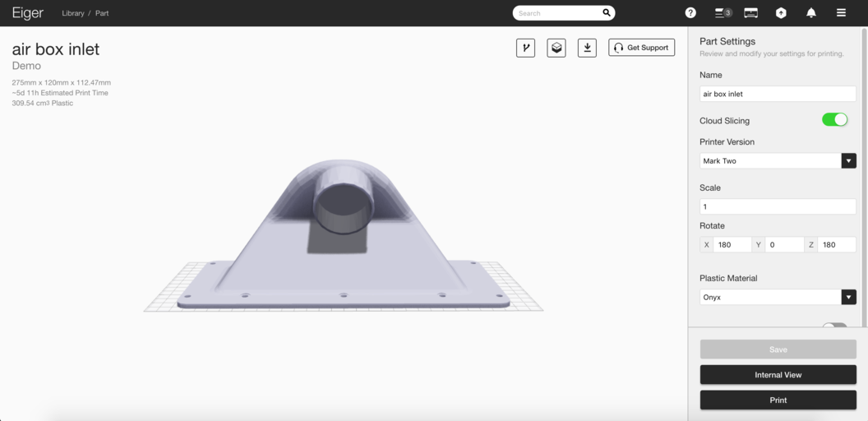This screenshot has width=868, height=421.
Task: Click the search magnifier icon
Action: [607, 13]
